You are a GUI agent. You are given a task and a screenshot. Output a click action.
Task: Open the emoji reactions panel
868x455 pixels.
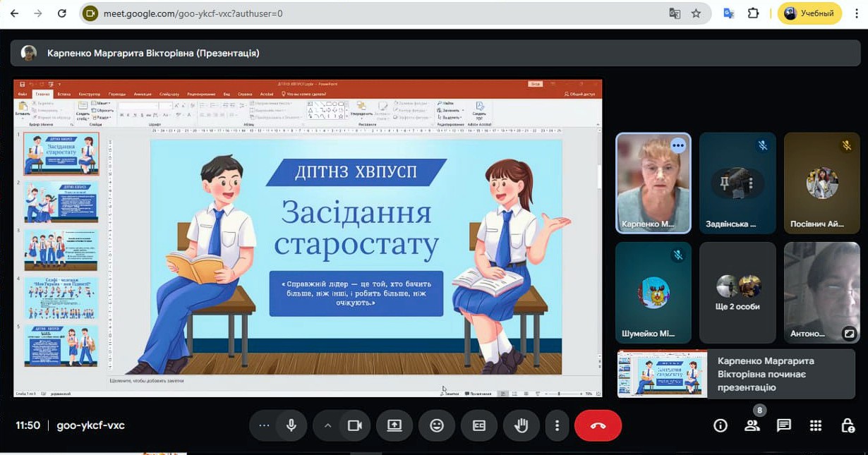437,425
